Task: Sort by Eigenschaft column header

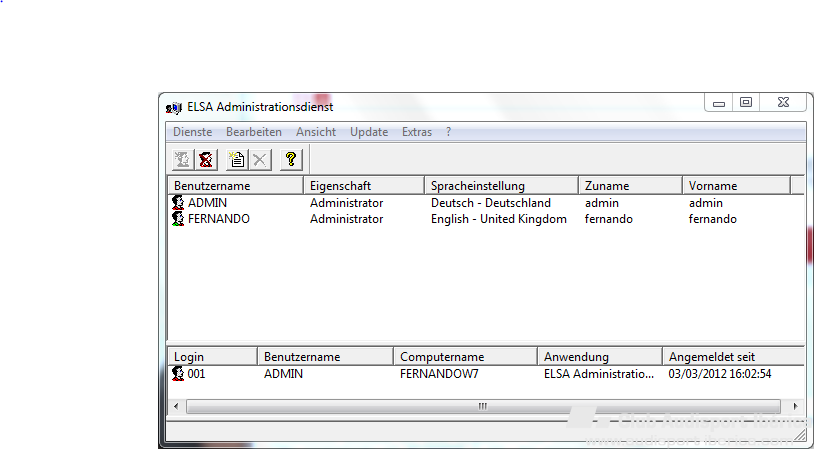Action: pos(364,185)
